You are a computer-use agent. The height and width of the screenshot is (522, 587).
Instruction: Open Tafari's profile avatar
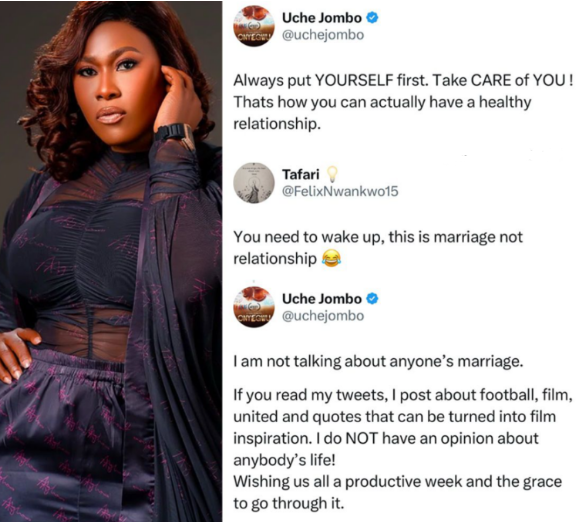(x=254, y=183)
